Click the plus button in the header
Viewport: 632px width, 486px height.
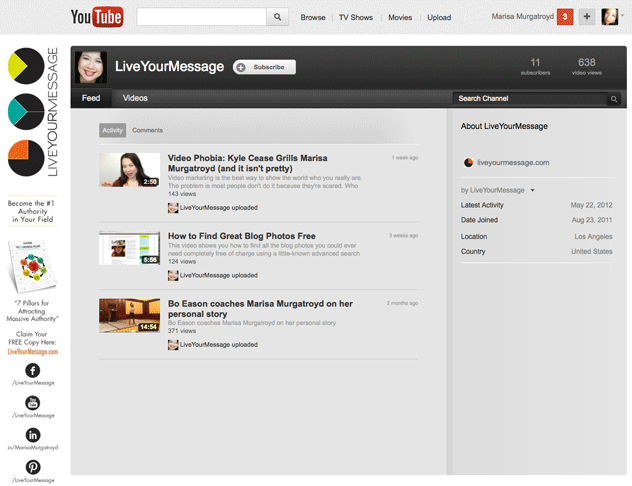pyautogui.click(x=587, y=17)
